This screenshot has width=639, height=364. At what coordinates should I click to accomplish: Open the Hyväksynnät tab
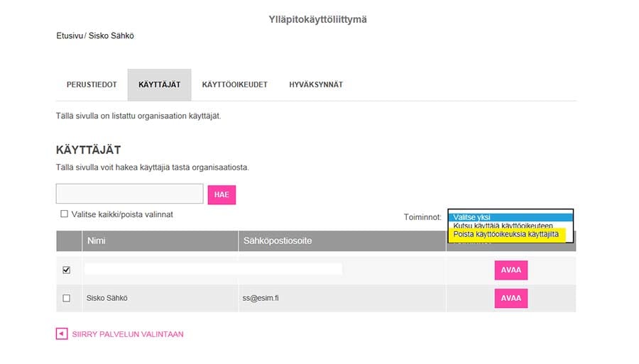coord(316,84)
